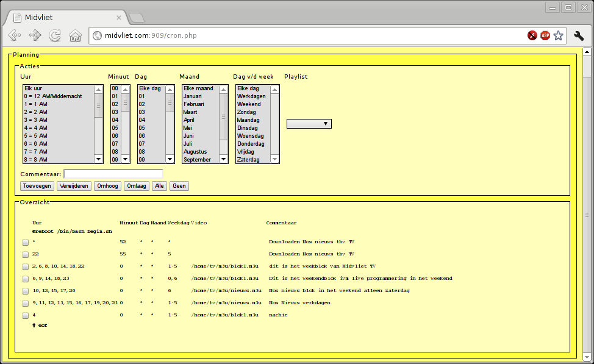Screen dimensions: 594x364
Task: Reload the page with the refresh icon
Action: [55, 35]
